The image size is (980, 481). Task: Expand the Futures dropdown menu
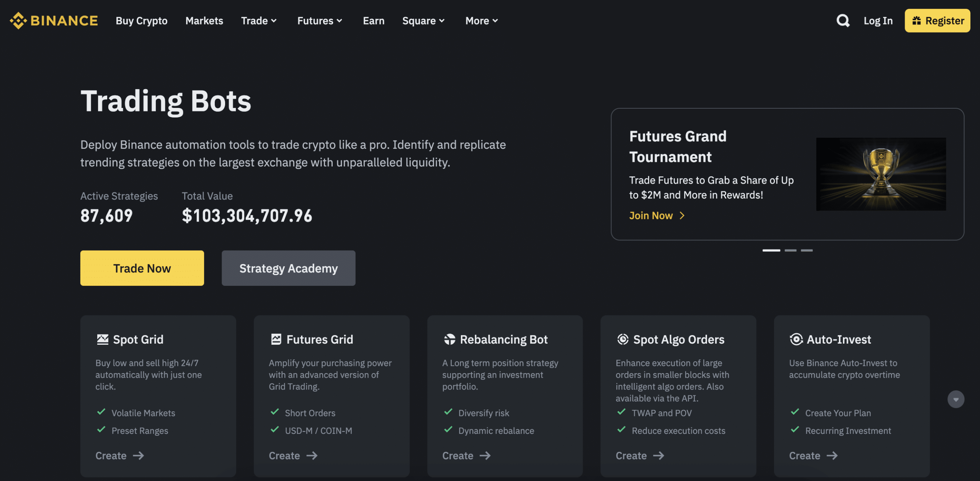pyautogui.click(x=319, y=21)
